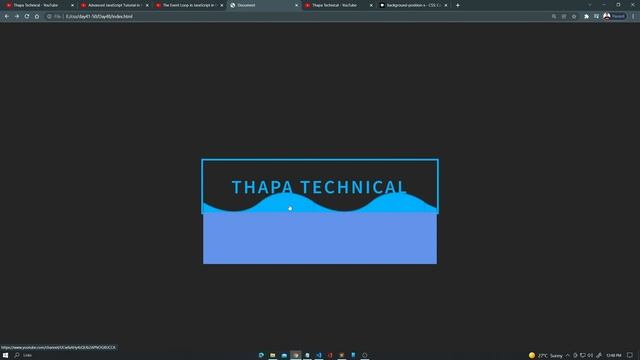This screenshot has height=360, width=640.
Task: Open a new browser tab with plus
Action: 458,5
